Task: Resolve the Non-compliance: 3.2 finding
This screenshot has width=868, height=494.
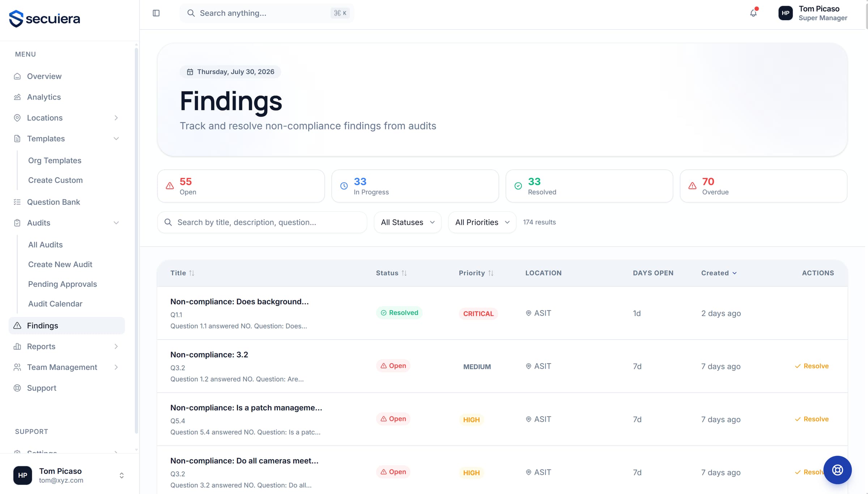Action: click(x=812, y=366)
